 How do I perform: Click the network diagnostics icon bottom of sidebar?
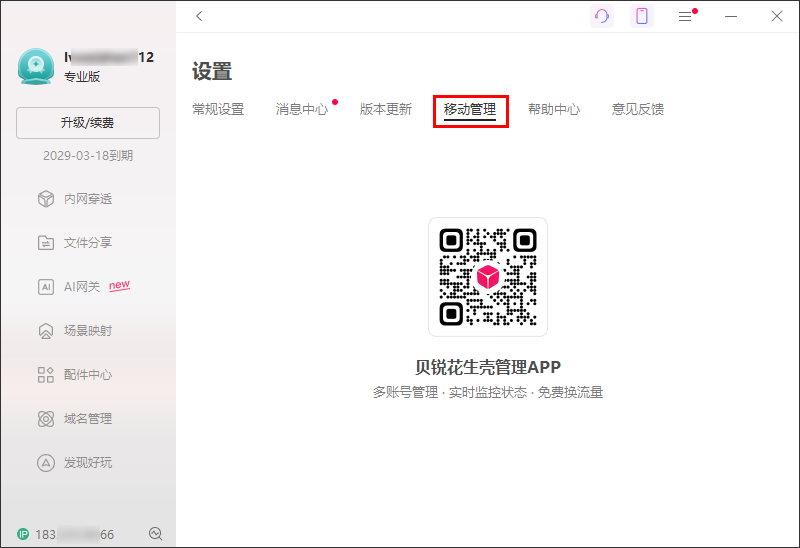pos(156,534)
